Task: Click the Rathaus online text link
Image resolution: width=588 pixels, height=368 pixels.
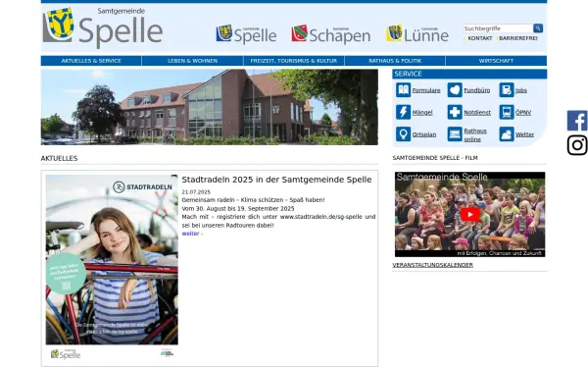Action: pyautogui.click(x=475, y=135)
